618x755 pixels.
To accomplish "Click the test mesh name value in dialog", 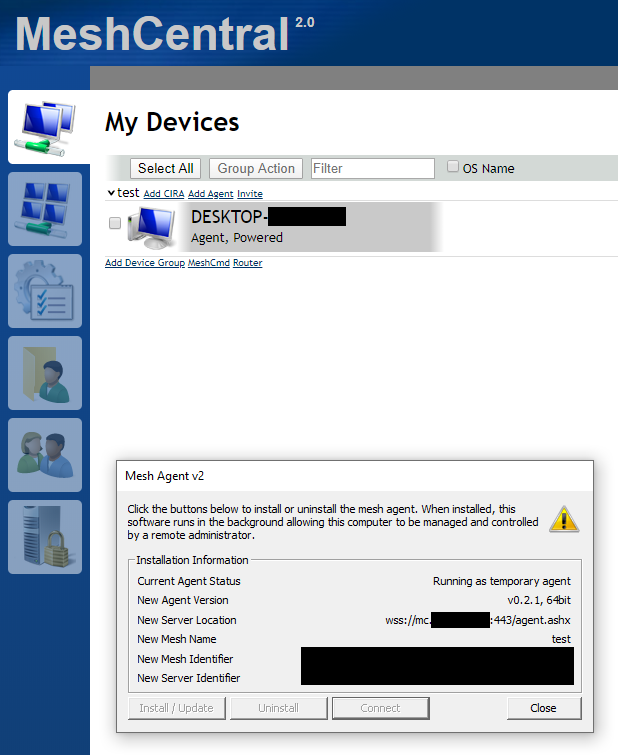I will pos(561,639).
